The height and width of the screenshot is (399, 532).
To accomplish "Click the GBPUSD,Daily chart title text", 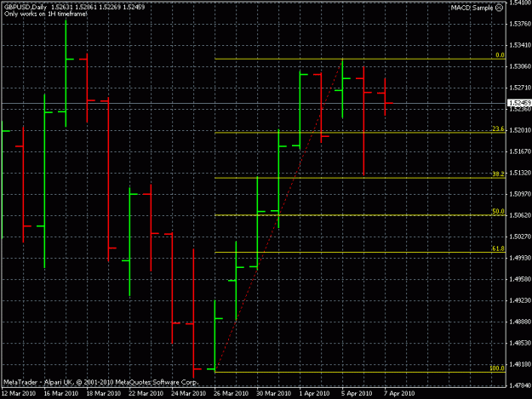I will click(x=26, y=7).
